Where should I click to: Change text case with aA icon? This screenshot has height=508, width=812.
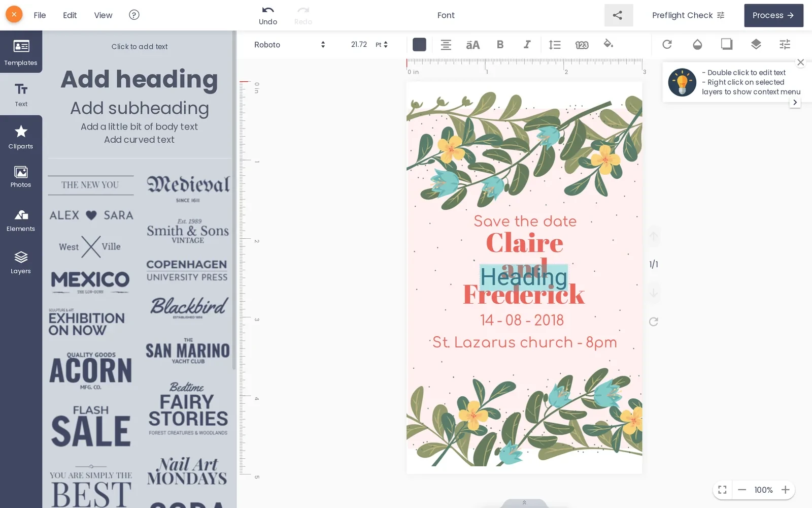(472, 45)
